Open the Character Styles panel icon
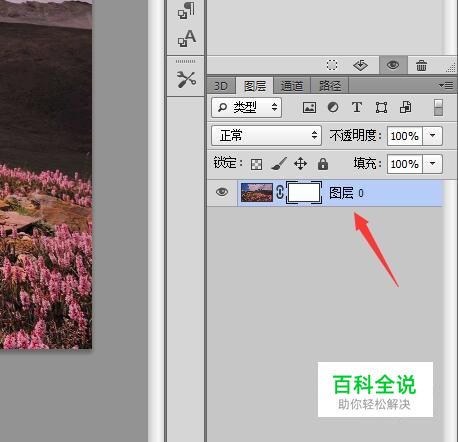The image size is (458, 442). coord(186,38)
